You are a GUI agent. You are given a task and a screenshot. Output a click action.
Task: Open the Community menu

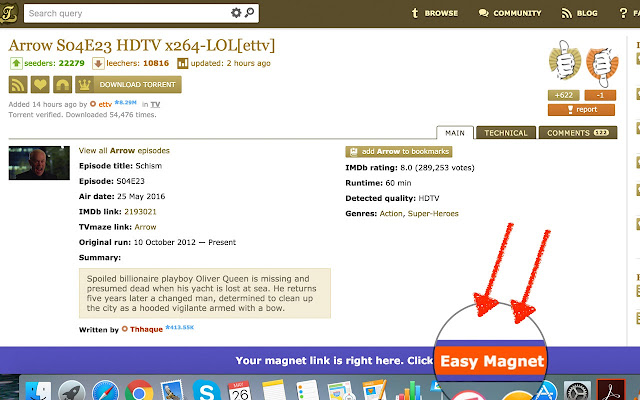pyautogui.click(x=510, y=13)
